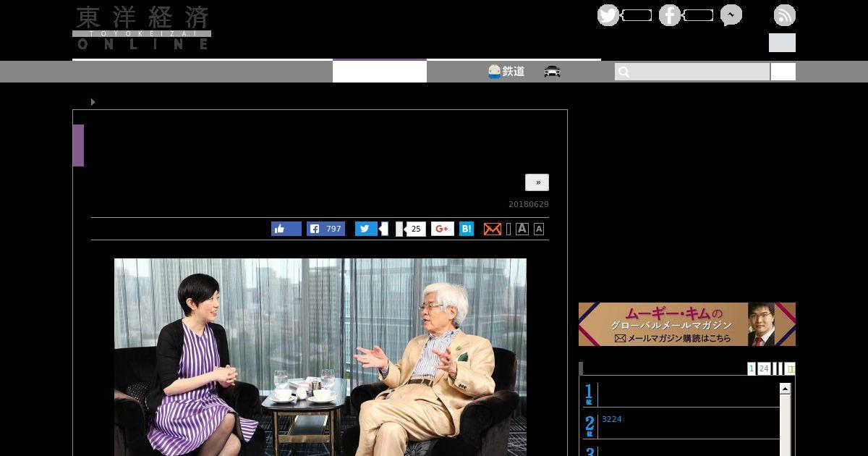Open the RSS feed icon
The width and height of the screenshot is (868, 456).
tap(784, 15)
